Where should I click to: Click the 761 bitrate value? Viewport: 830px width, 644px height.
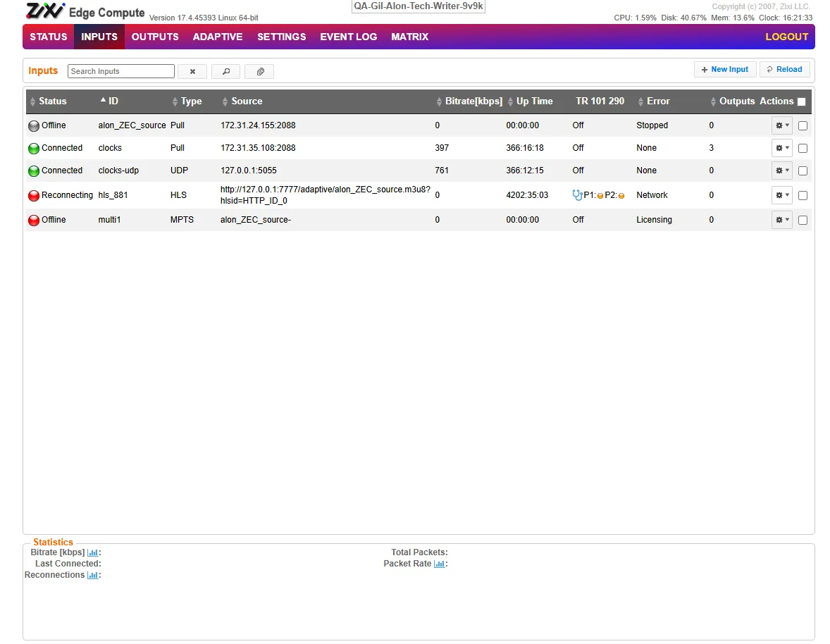(x=442, y=171)
